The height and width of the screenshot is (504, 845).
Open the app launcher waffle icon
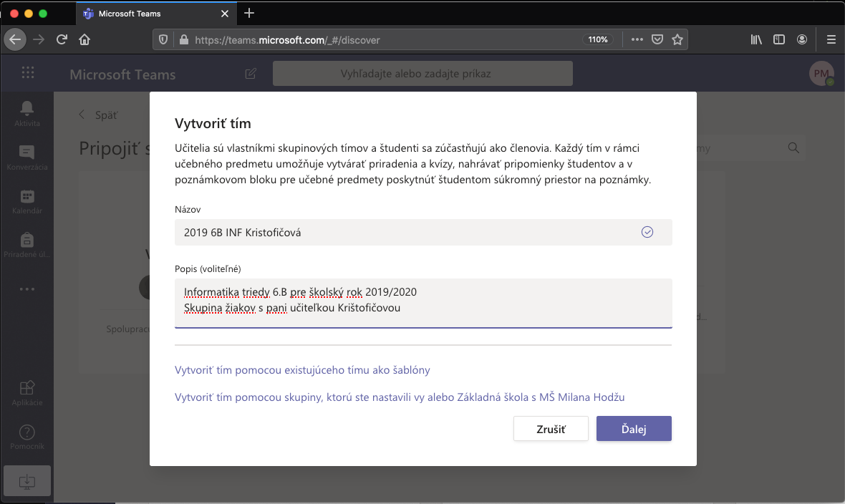pos(28,72)
